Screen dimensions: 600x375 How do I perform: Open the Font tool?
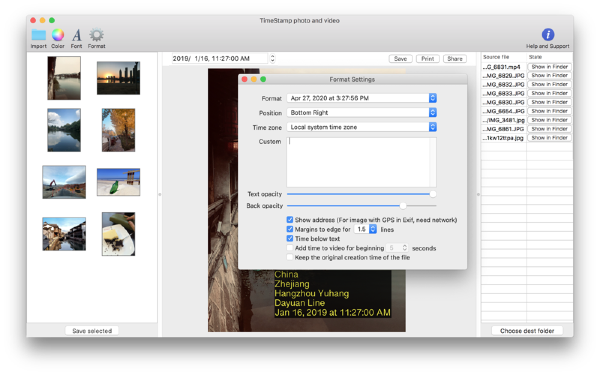coord(77,35)
